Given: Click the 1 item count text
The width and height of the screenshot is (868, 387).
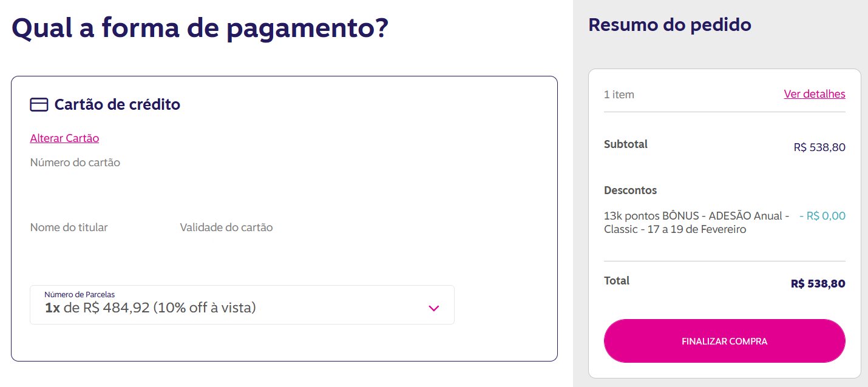Looking at the screenshot, I should pyautogui.click(x=619, y=95).
